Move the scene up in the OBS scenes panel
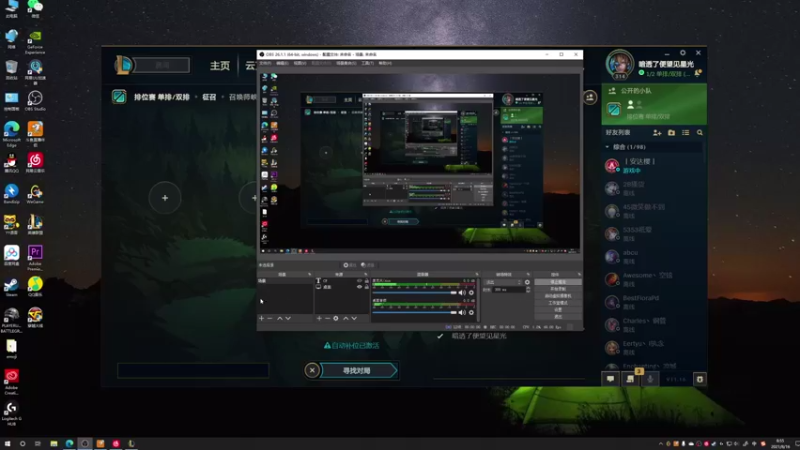800x450 pixels. pyautogui.click(x=280, y=318)
